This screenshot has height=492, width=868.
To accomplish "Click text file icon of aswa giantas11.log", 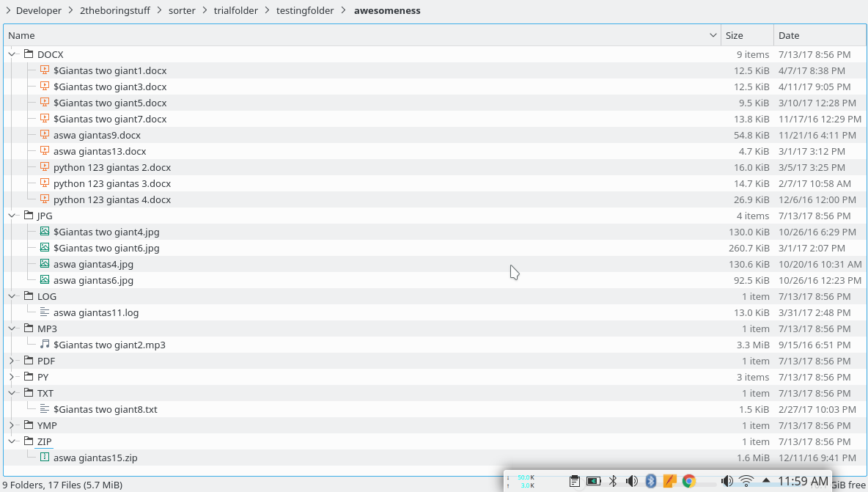I will 45,312.
